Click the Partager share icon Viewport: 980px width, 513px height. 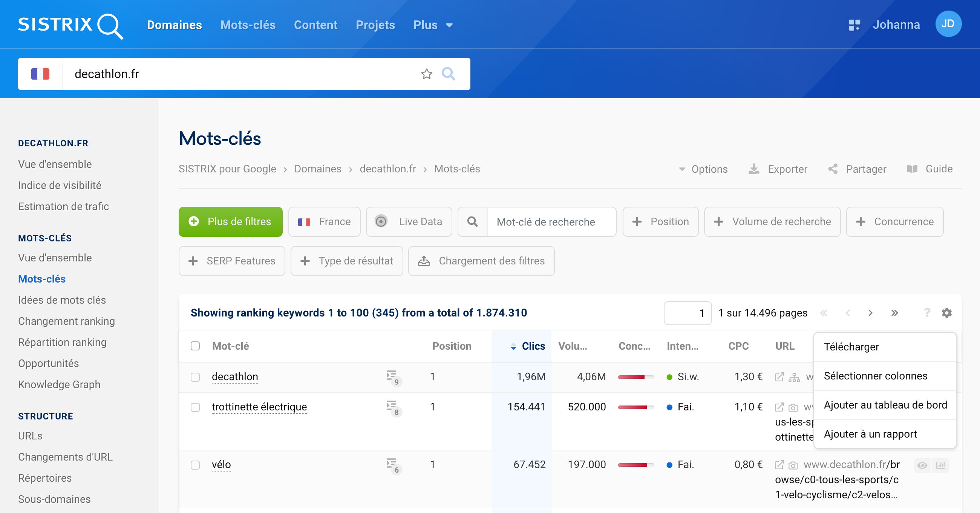tap(833, 169)
